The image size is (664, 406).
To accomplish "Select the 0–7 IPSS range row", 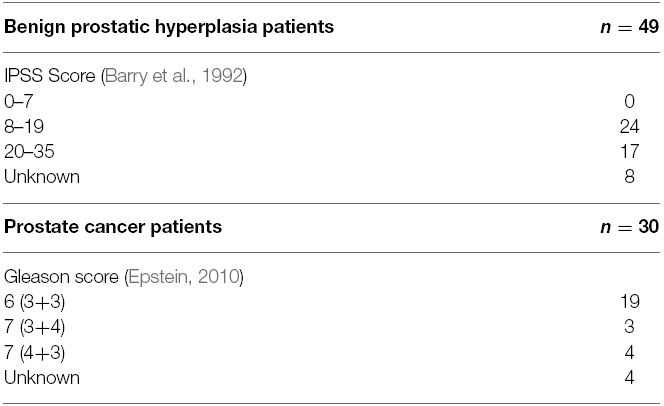I will [332, 101].
